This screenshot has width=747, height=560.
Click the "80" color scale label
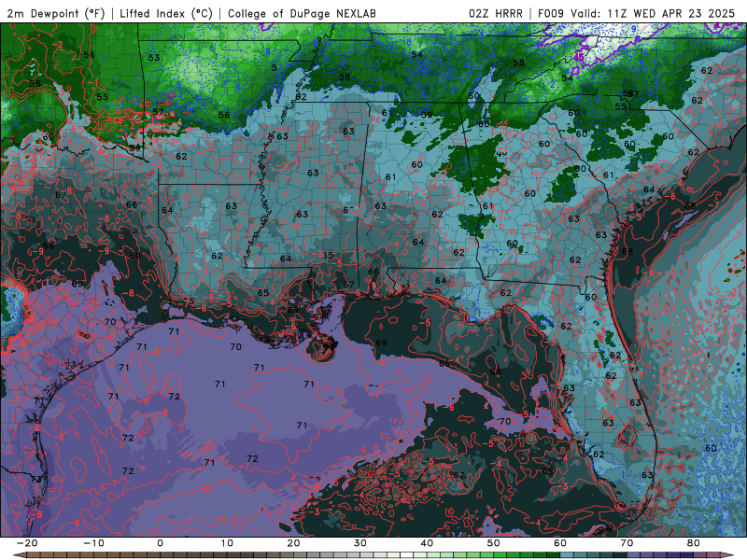(x=694, y=543)
